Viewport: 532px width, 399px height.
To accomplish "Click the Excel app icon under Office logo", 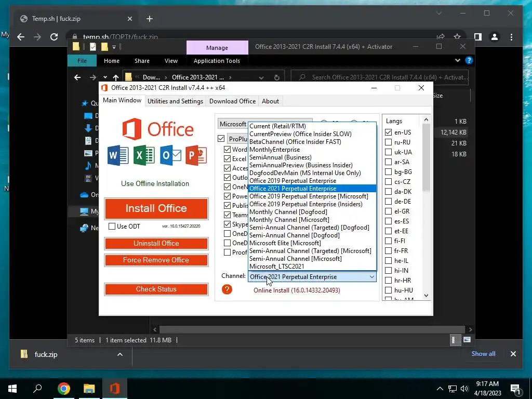I will (144, 155).
